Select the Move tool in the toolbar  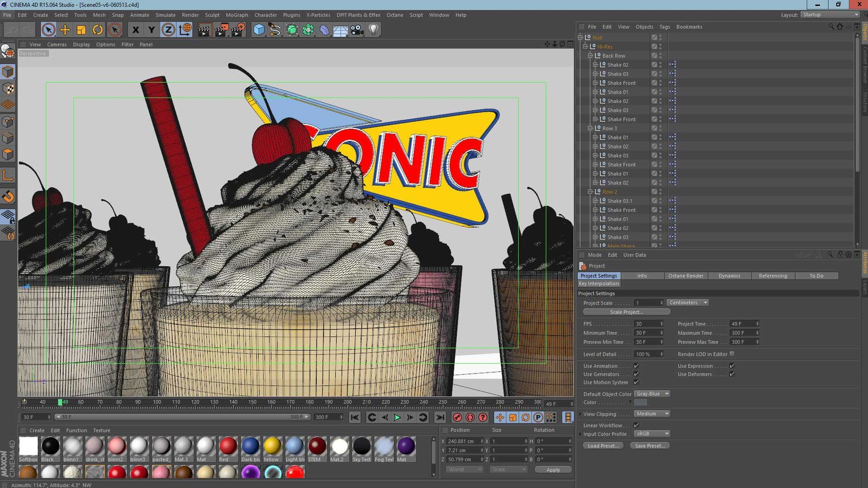click(x=65, y=30)
